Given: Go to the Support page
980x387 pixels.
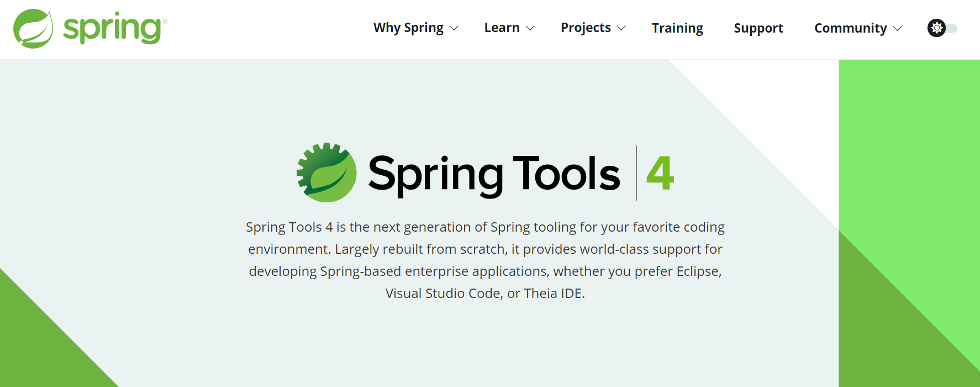Looking at the screenshot, I should (x=758, y=28).
